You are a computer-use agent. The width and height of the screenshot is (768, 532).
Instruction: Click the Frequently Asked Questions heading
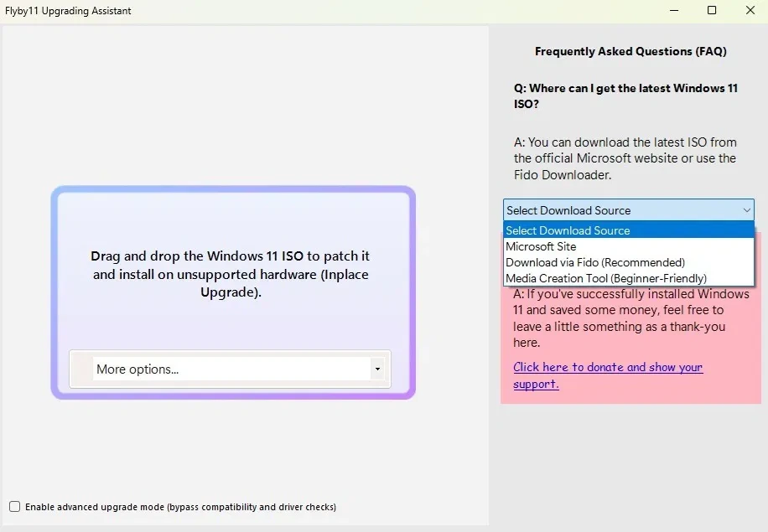(630, 51)
